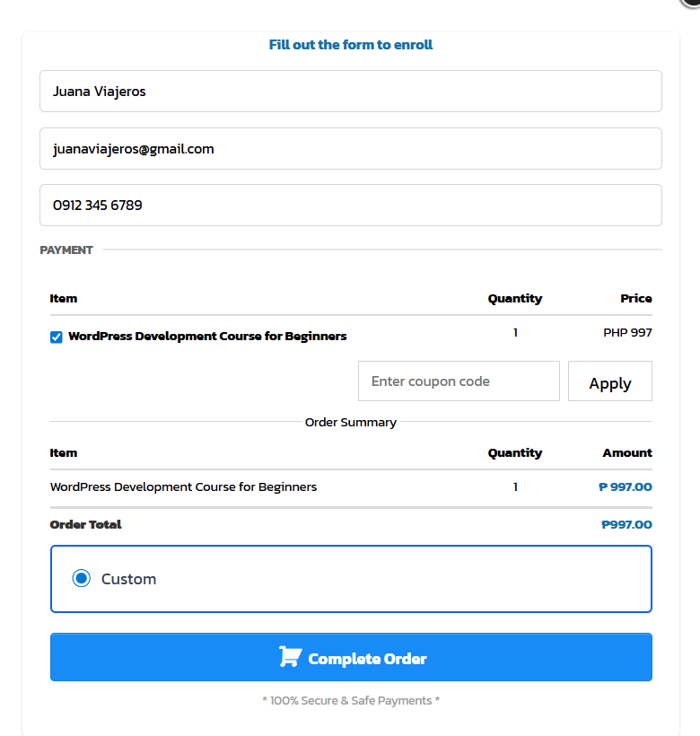
Task: Click the Order Total amount ₱997.00
Action: [626, 525]
